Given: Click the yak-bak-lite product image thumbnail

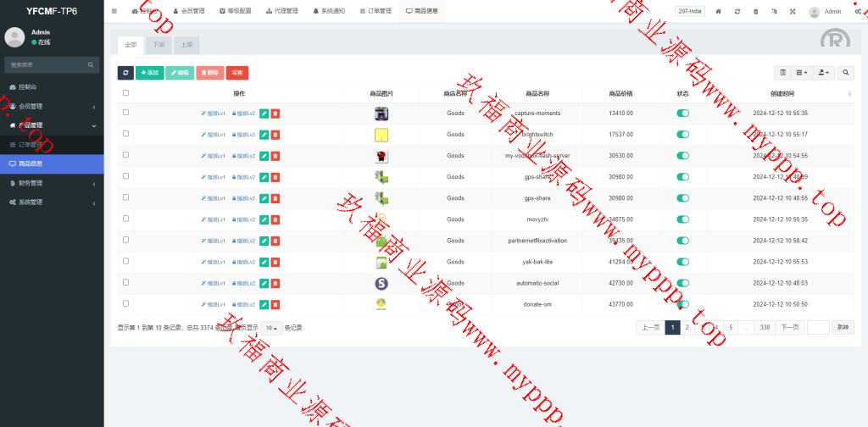Looking at the screenshot, I should click(381, 262).
